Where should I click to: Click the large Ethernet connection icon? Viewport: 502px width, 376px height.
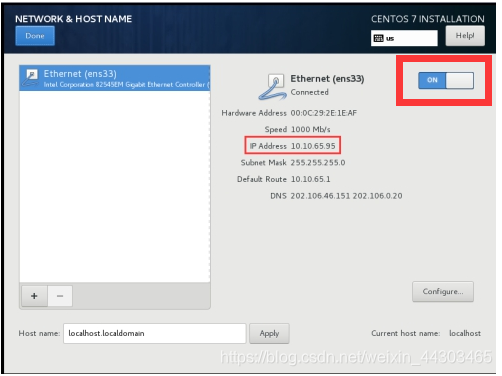(x=272, y=87)
